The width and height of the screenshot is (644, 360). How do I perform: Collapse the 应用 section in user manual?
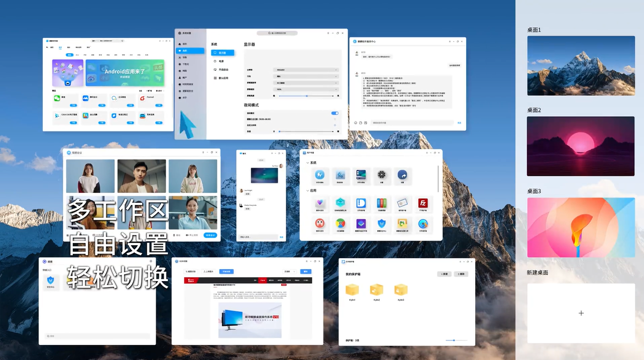308,191
